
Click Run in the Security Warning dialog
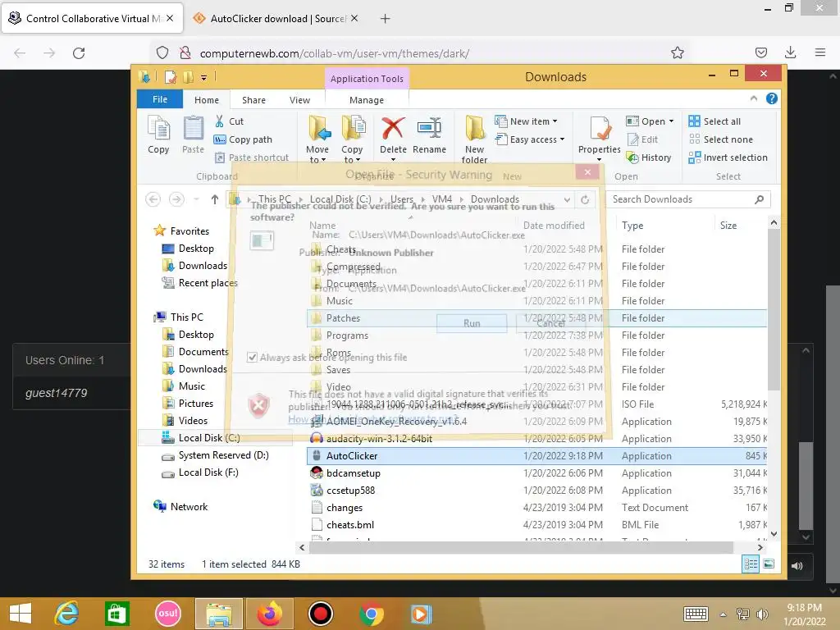[472, 323]
